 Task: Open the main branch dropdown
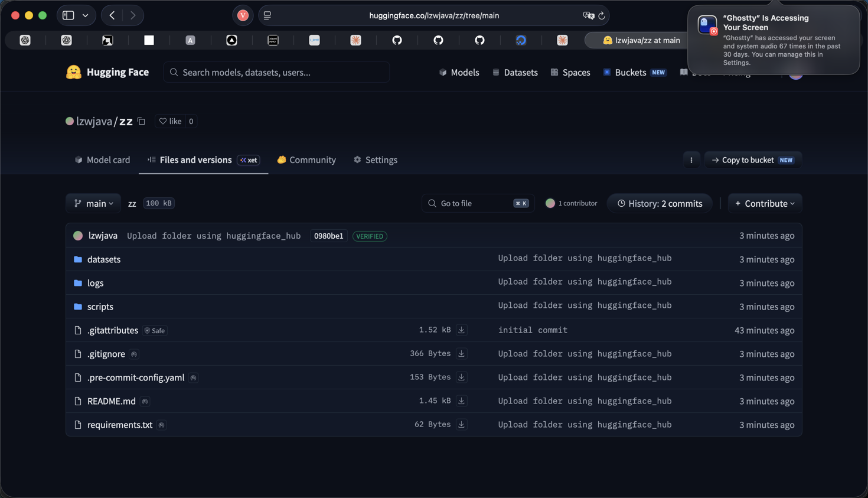(x=93, y=203)
